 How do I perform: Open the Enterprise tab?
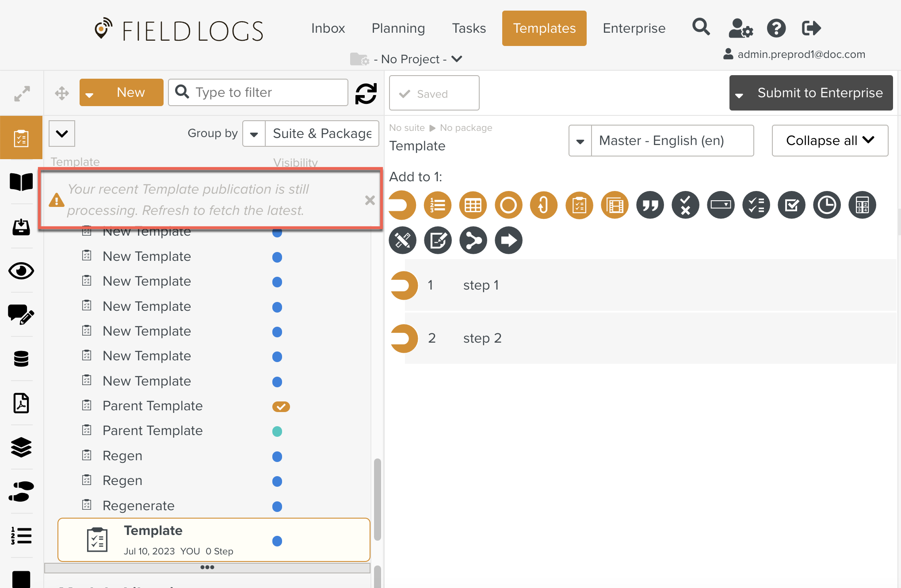tap(634, 28)
